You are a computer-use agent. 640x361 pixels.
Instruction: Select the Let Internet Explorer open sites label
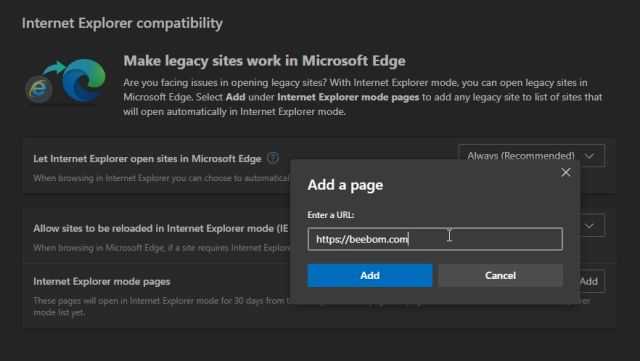(x=147, y=158)
